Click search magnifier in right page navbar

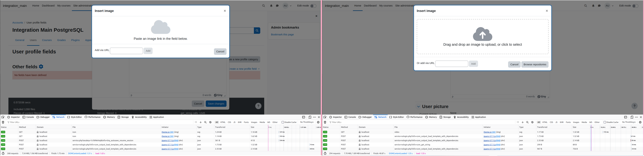tap(586, 6)
